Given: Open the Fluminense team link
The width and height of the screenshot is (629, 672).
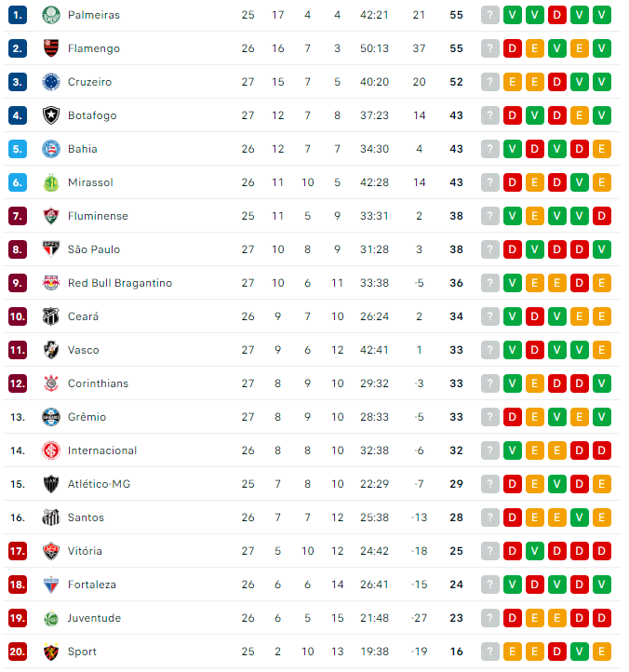Looking at the screenshot, I should pyautogui.click(x=98, y=216).
